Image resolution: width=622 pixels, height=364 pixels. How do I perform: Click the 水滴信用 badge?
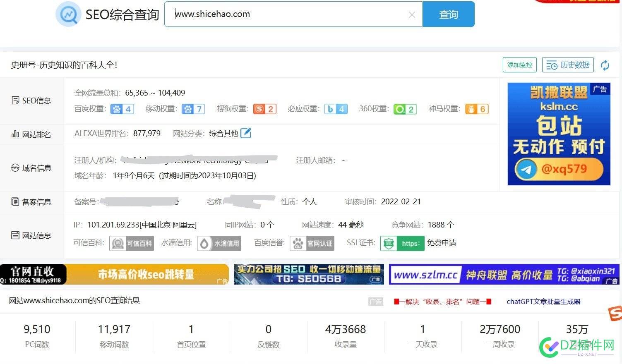219,243
